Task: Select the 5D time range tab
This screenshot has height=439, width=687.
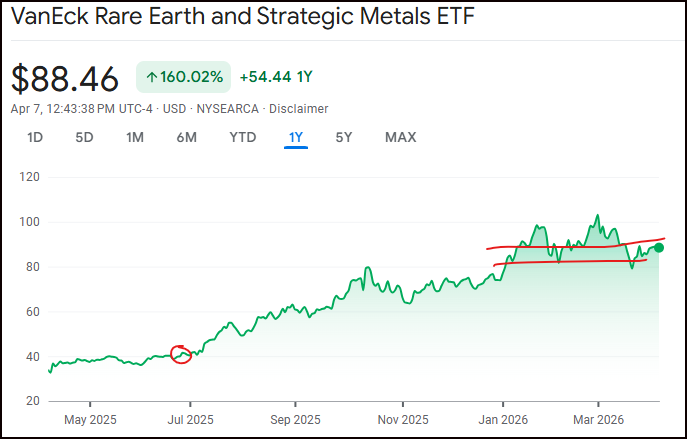Action: point(85,137)
